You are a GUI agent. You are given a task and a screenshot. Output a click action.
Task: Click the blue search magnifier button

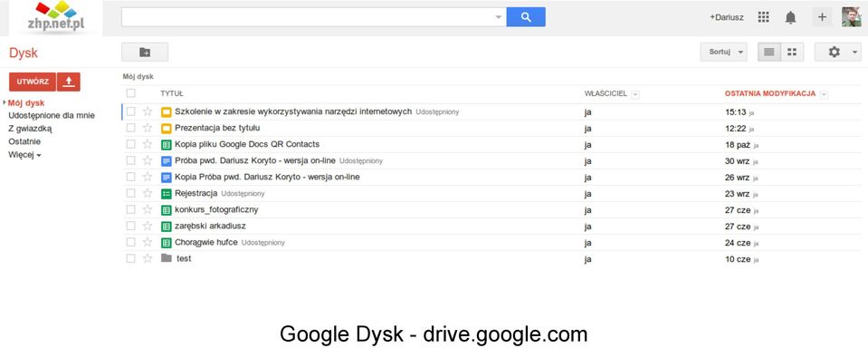pyautogui.click(x=525, y=17)
